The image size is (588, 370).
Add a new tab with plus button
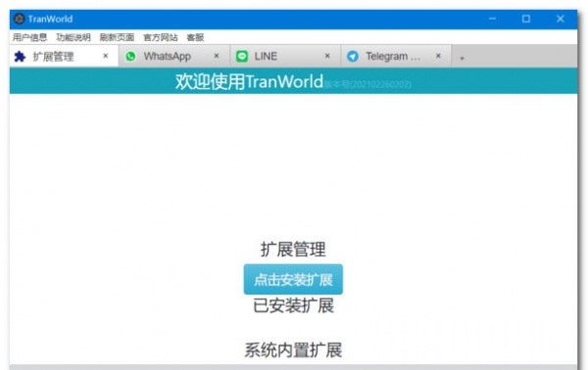click(462, 58)
